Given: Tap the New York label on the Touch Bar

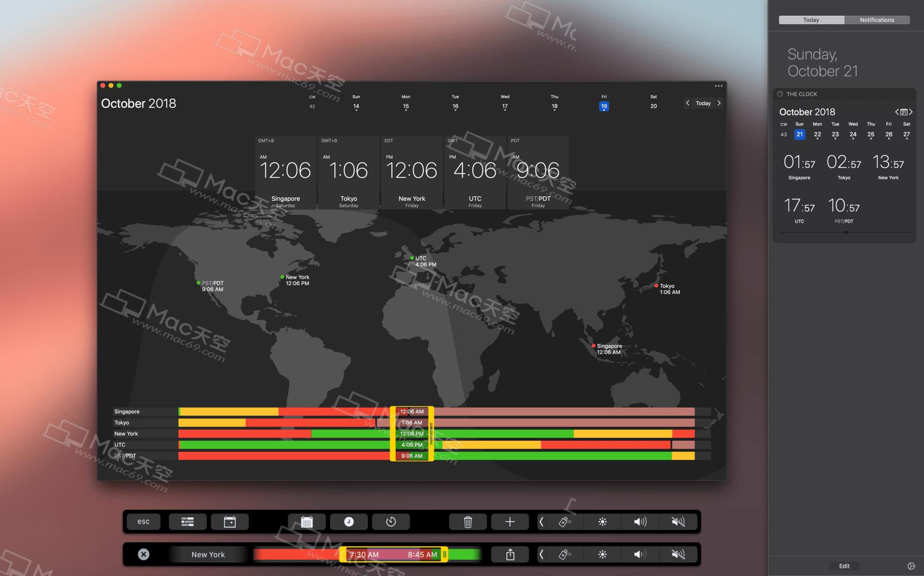Looking at the screenshot, I should (x=208, y=554).
